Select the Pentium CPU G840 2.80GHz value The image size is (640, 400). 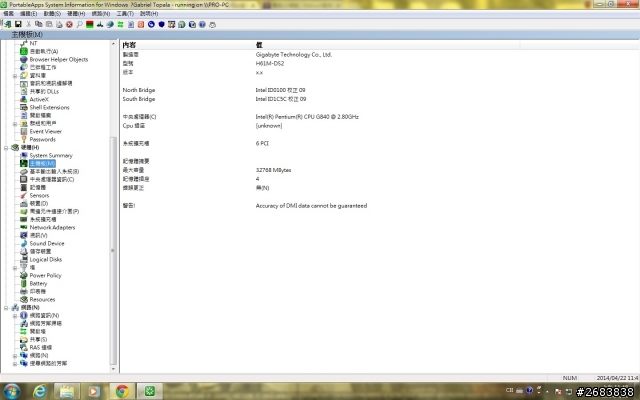coord(307,117)
